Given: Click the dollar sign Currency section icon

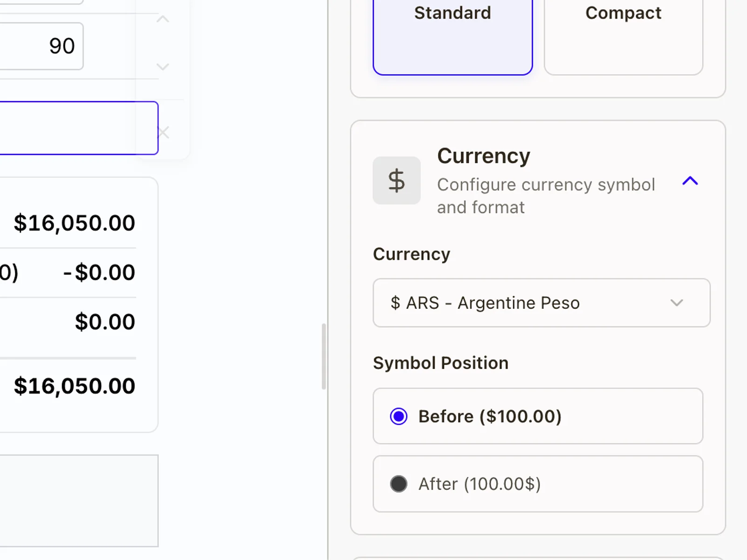Looking at the screenshot, I should (396, 181).
